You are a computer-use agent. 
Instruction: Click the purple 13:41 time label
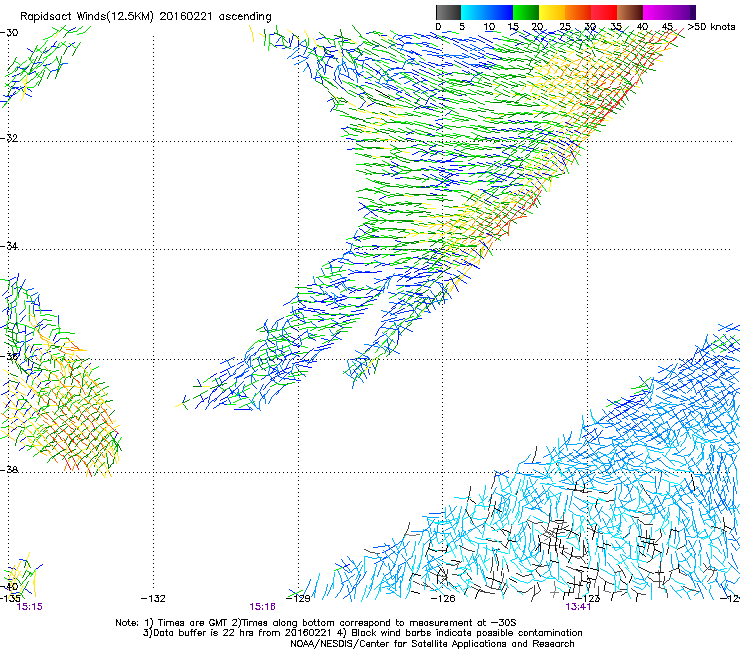click(579, 607)
